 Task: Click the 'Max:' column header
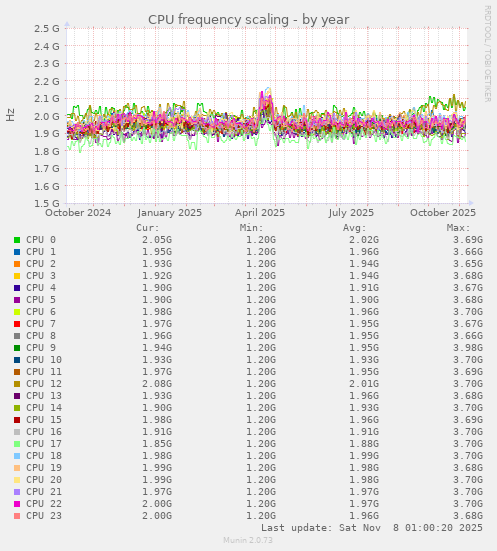[459, 228]
